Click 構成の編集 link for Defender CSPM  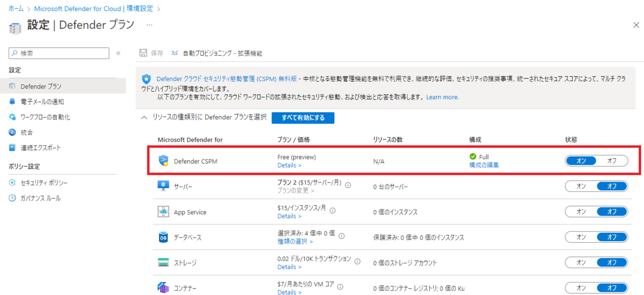(x=484, y=165)
